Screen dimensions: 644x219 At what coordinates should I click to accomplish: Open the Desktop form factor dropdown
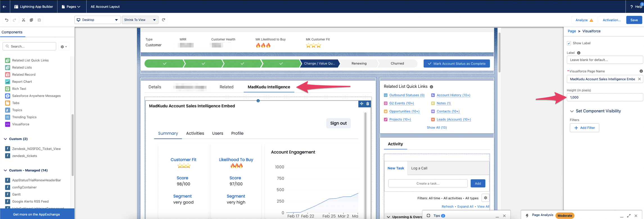(x=98, y=20)
